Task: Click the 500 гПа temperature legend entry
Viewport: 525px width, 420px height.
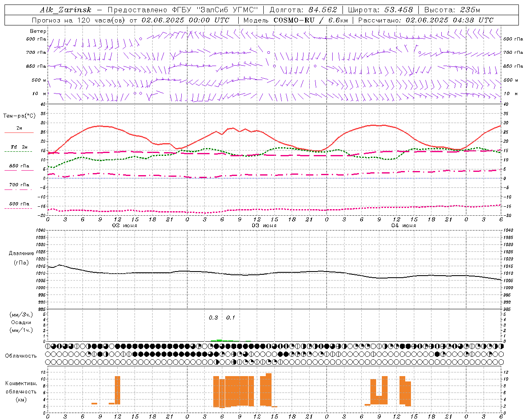Action: 19,204
